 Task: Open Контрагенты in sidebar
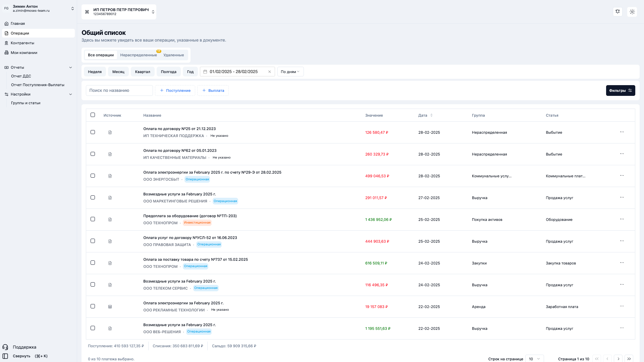[39, 43]
